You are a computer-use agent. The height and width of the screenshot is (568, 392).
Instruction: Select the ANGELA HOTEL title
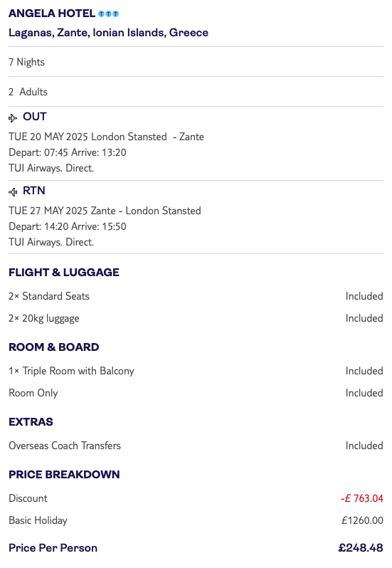[x=52, y=14]
